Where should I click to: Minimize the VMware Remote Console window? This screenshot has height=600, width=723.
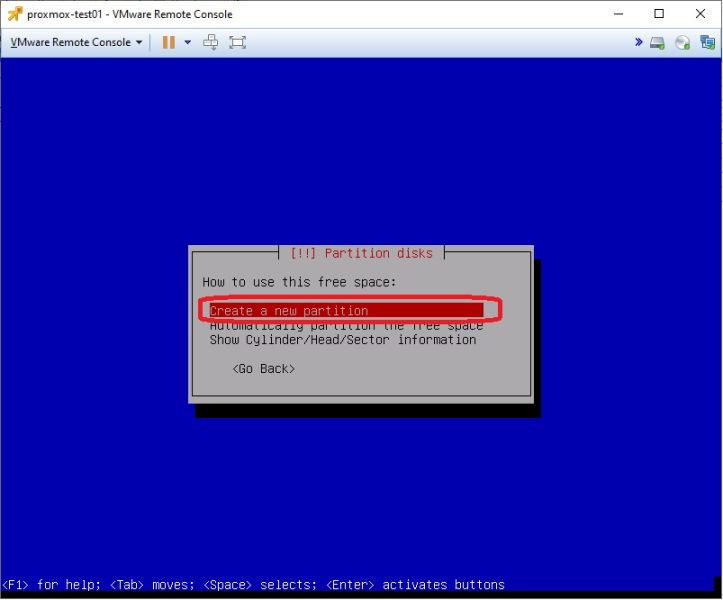click(x=618, y=14)
